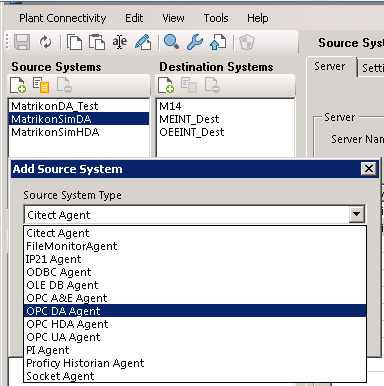
Task: Click the magnifying glass search icon
Action: (x=172, y=42)
